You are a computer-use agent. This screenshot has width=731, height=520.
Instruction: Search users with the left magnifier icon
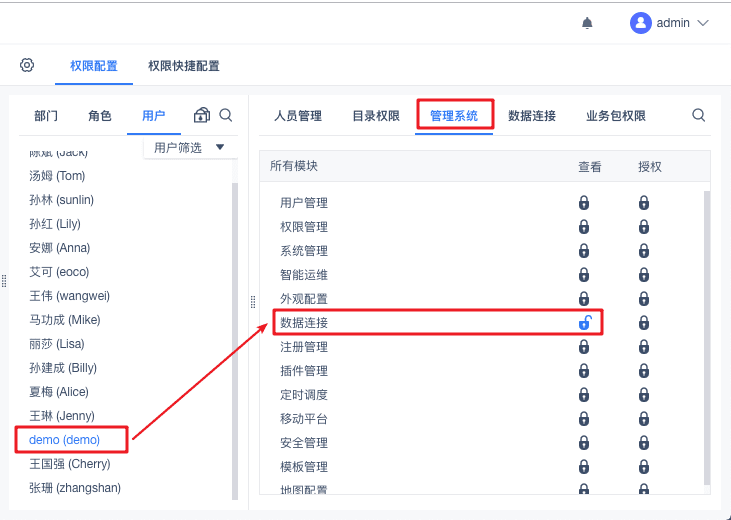[226, 115]
